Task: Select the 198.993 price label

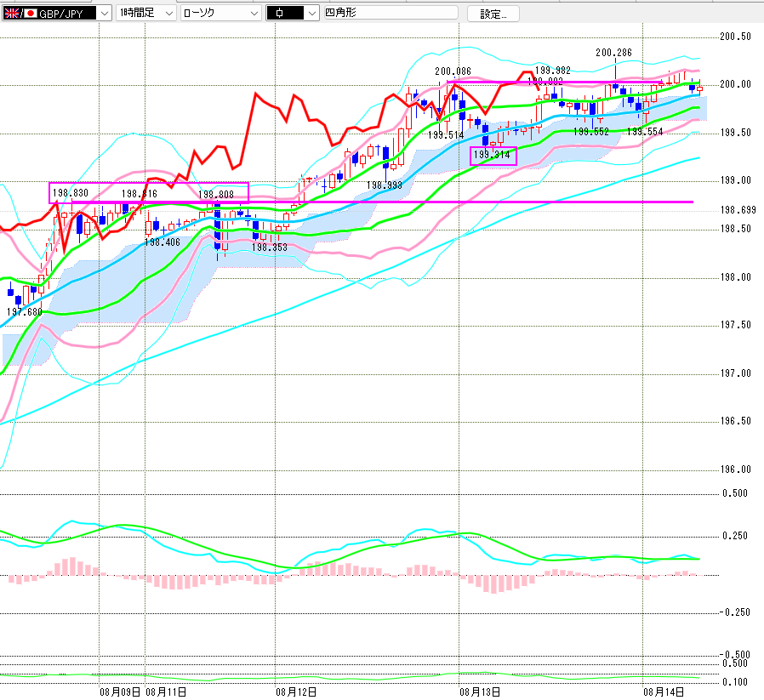Action: tap(385, 185)
